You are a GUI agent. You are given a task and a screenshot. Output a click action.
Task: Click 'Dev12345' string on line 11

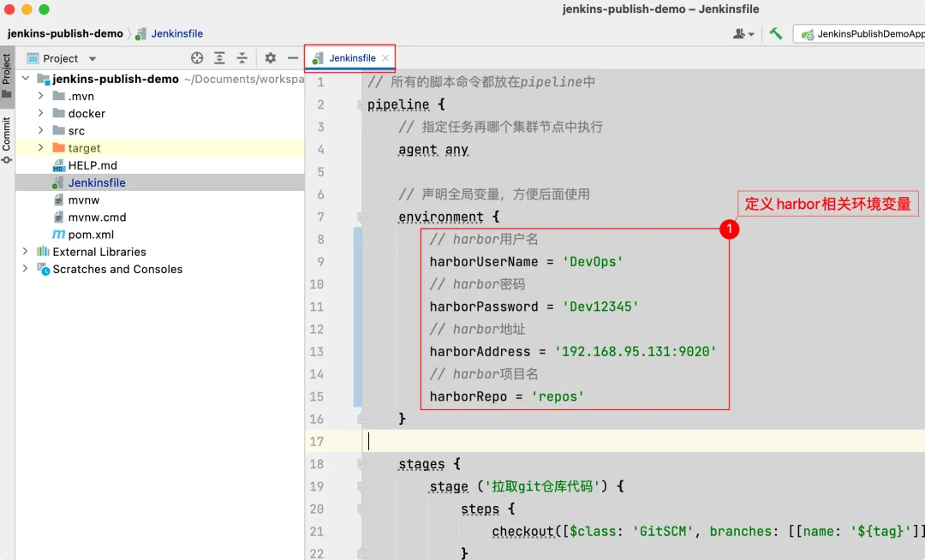coord(600,307)
